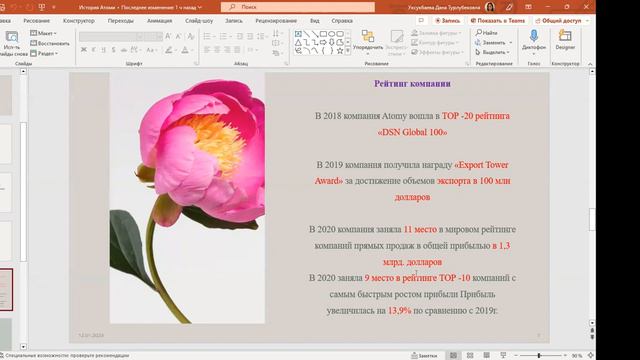Viewport: 640px width, 360px height.
Task: Align text left in paragraph group
Action: (x=207, y=50)
